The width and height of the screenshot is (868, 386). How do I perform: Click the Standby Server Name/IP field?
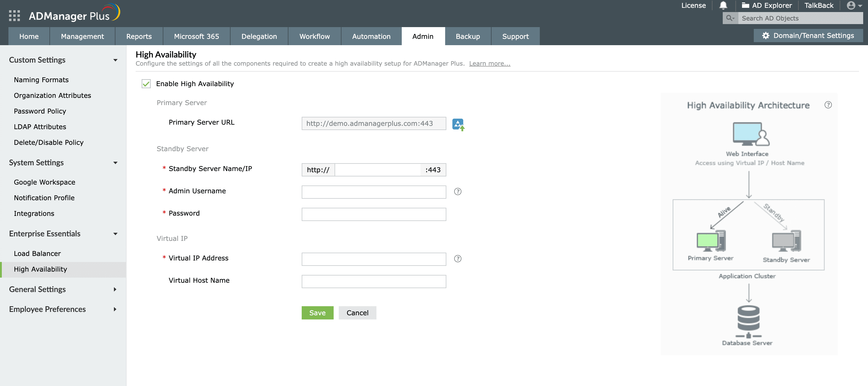[377, 170]
